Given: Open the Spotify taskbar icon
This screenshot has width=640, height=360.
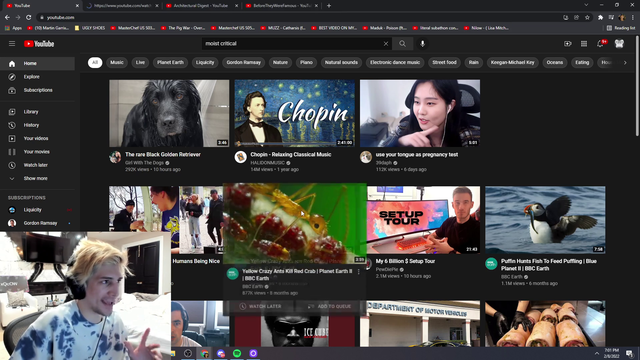Looking at the screenshot, I should pos(237,353).
